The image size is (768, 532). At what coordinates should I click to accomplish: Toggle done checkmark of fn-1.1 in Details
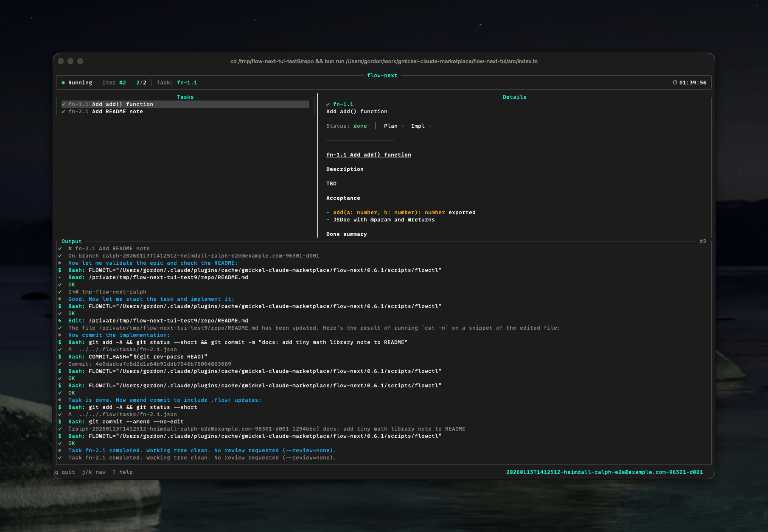328,104
